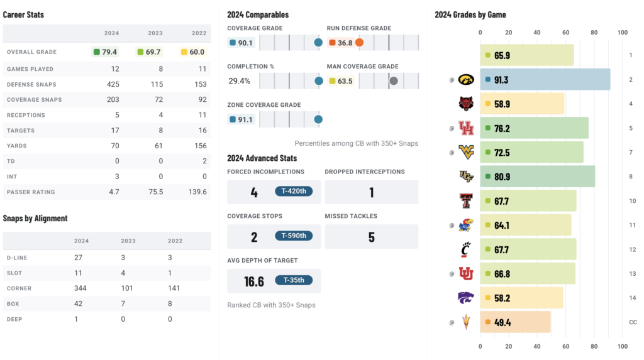Click the 2023 column header in Career Stats
Screen dimensions: 644x360
[155, 33]
